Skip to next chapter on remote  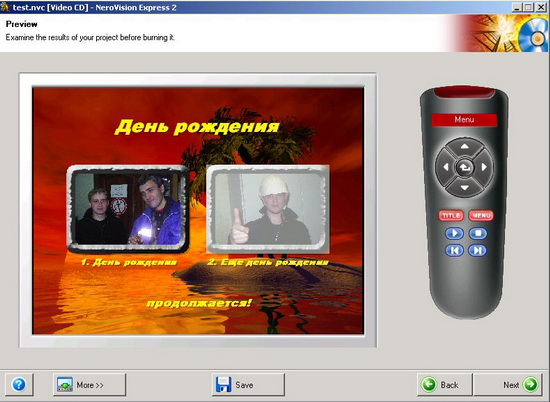coord(478,250)
